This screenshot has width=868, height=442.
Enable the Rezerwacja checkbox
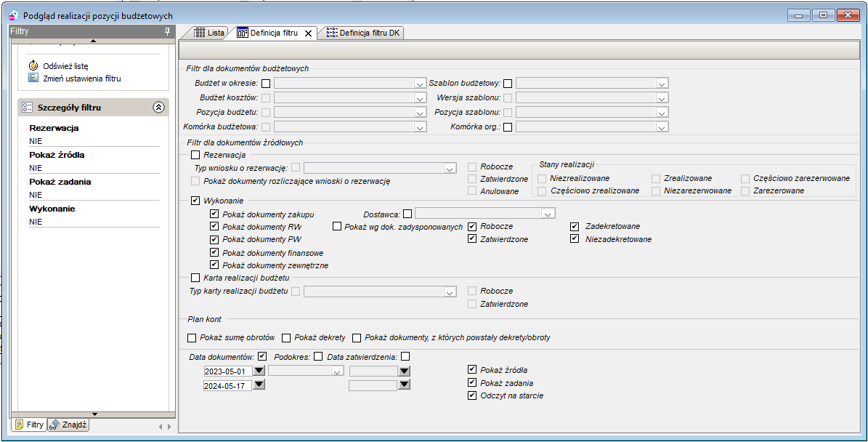(x=195, y=155)
